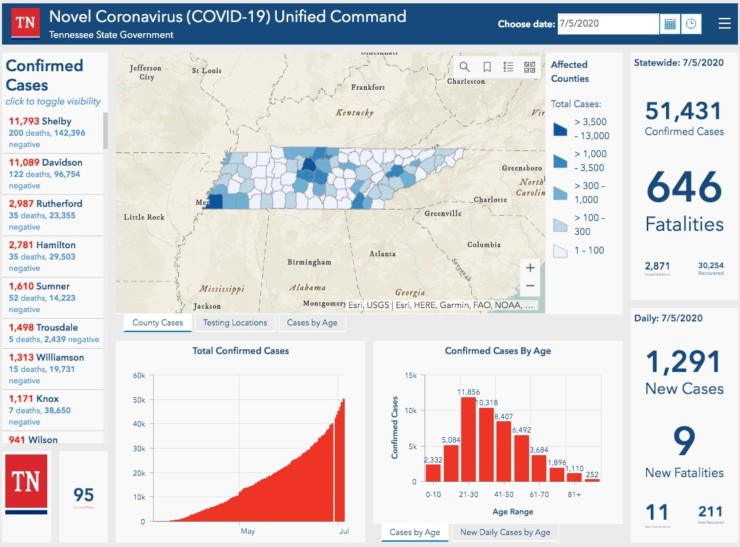Click the clock time icon
The height and width of the screenshot is (547, 740).
[x=691, y=24]
